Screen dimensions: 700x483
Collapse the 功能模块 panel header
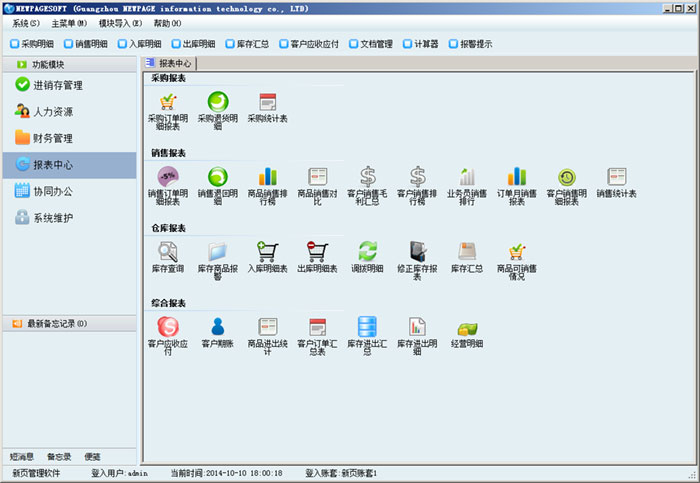click(x=69, y=64)
